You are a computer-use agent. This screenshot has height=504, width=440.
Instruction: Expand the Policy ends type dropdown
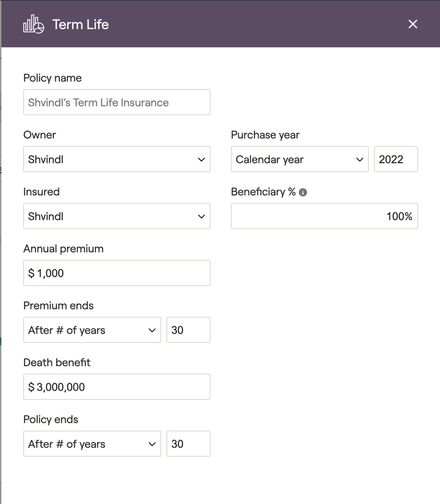[92, 444]
